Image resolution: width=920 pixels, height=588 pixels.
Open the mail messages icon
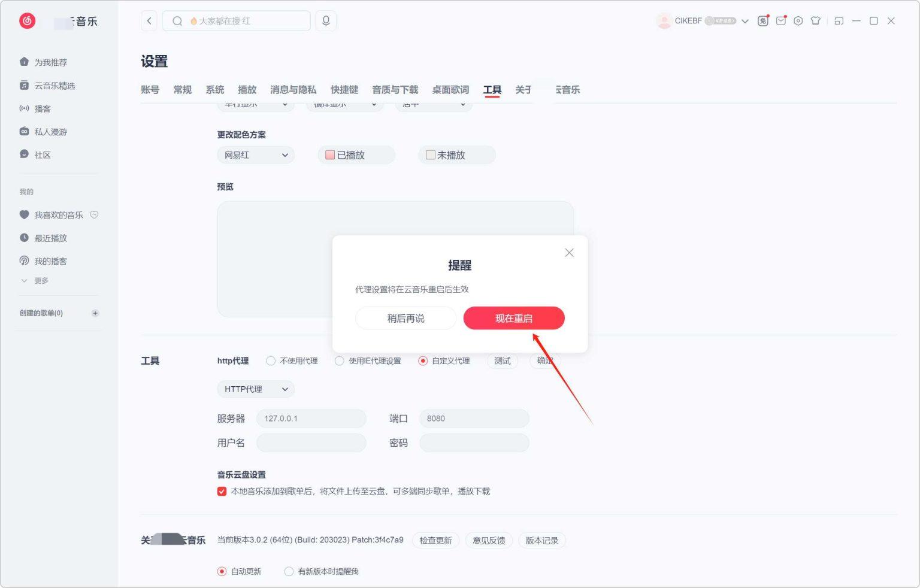(x=780, y=21)
